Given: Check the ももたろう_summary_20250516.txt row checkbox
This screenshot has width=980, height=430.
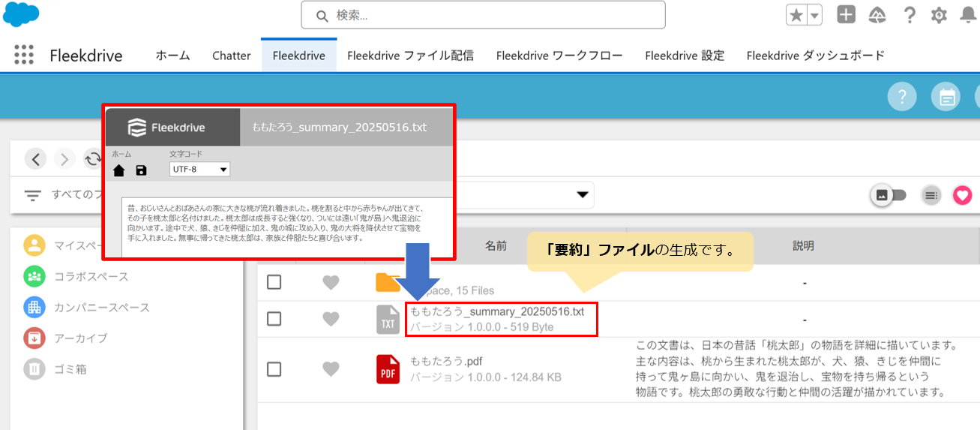Looking at the screenshot, I should point(274,318).
